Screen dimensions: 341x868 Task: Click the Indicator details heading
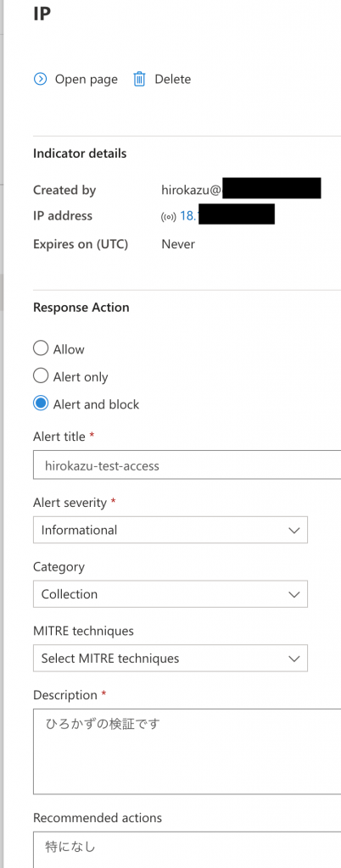pos(80,153)
